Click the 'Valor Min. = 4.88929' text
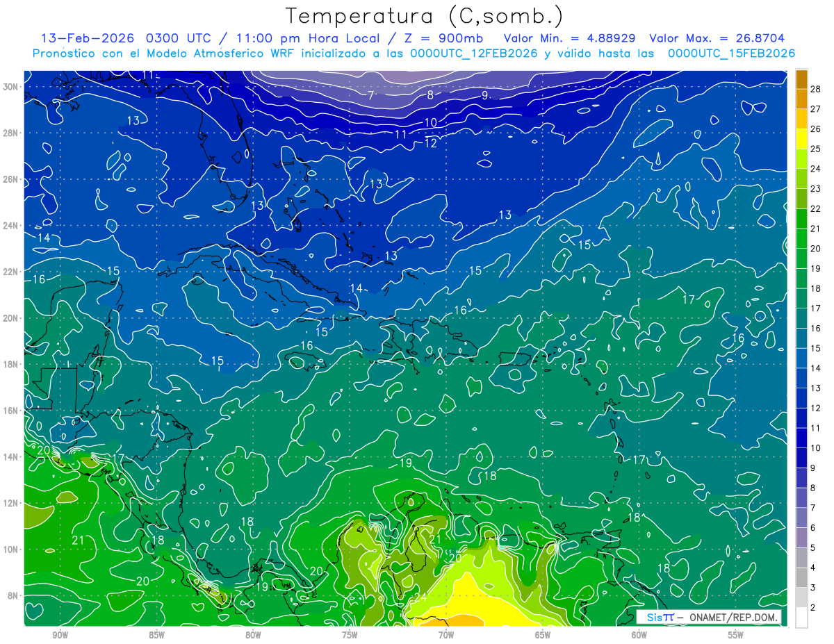This screenshot has width=834, height=644. click(x=571, y=38)
